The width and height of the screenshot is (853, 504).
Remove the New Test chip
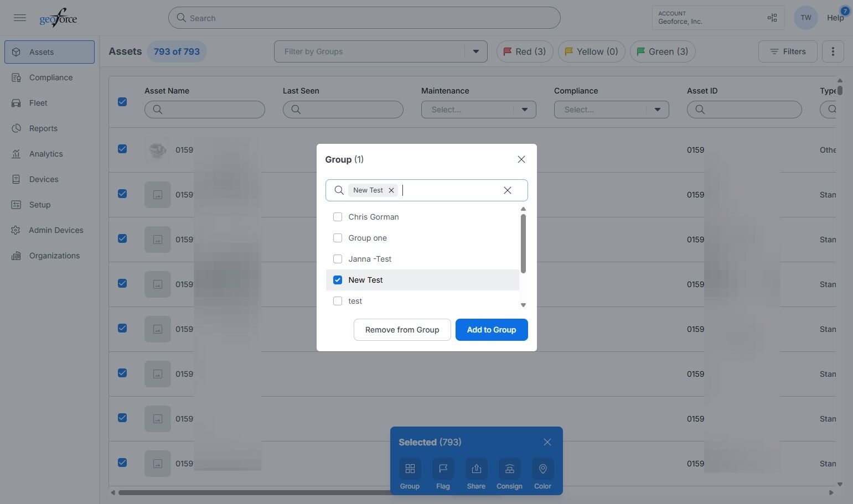coord(391,190)
